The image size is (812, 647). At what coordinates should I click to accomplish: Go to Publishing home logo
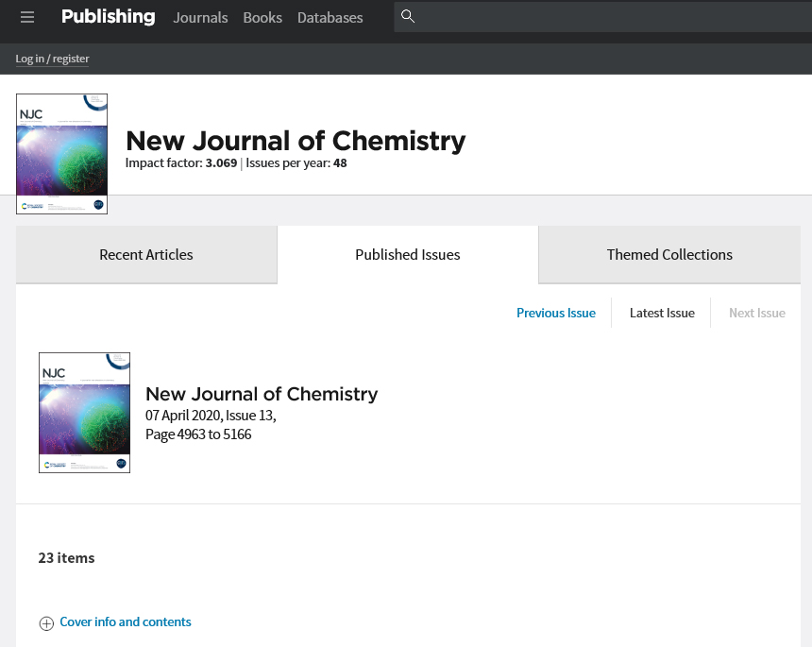109,17
